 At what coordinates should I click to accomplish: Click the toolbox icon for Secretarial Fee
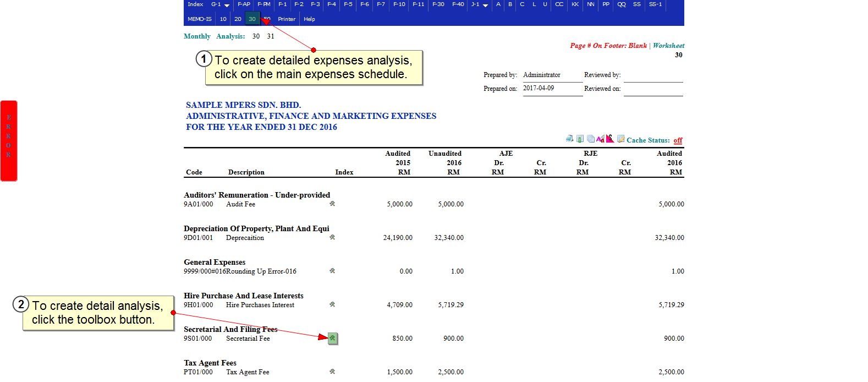(x=332, y=338)
